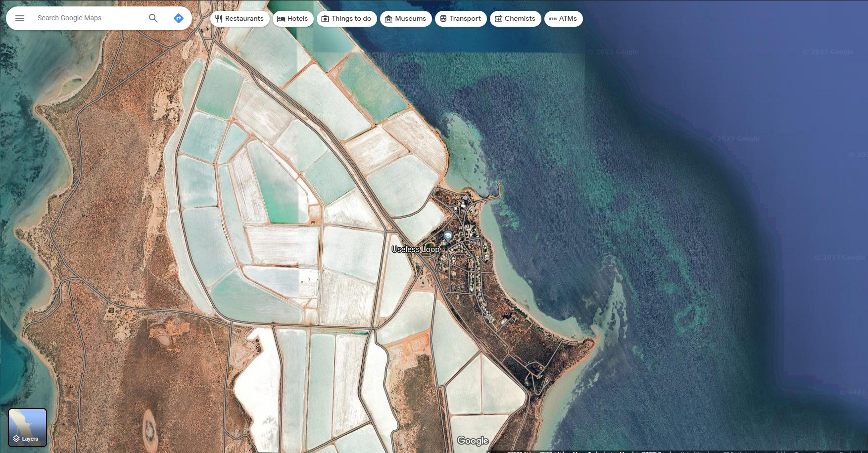Select the Hotels label

pyautogui.click(x=297, y=19)
